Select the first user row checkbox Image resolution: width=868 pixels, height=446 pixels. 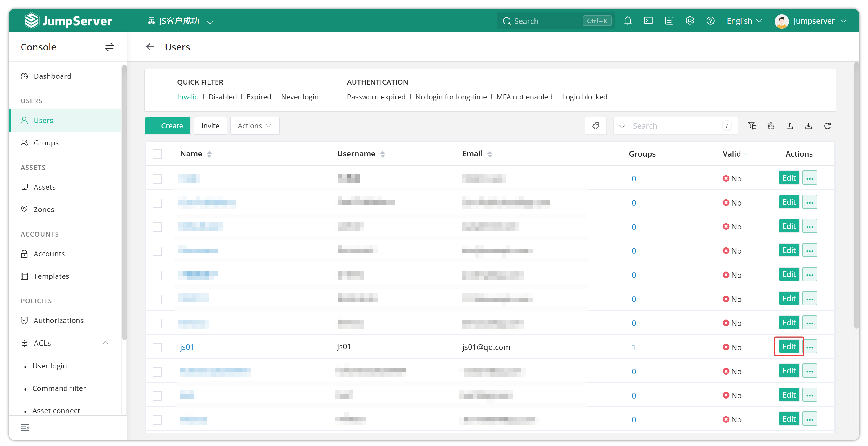[x=157, y=178]
